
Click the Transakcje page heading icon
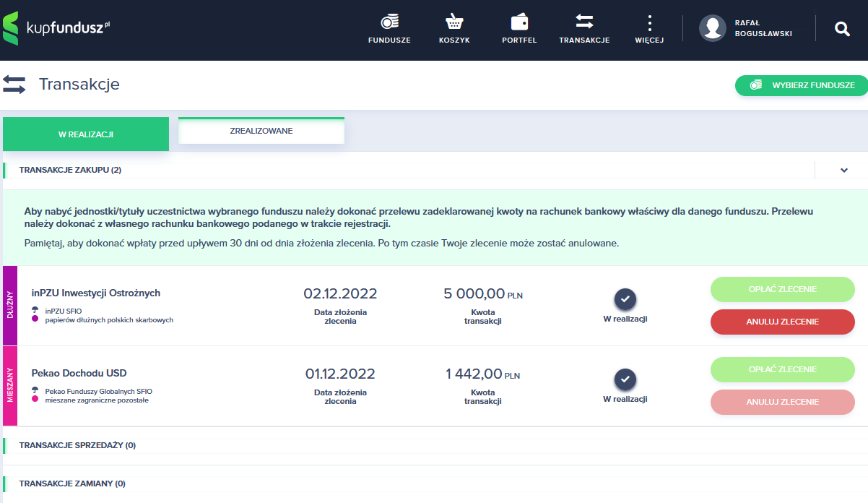[x=14, y=85]
